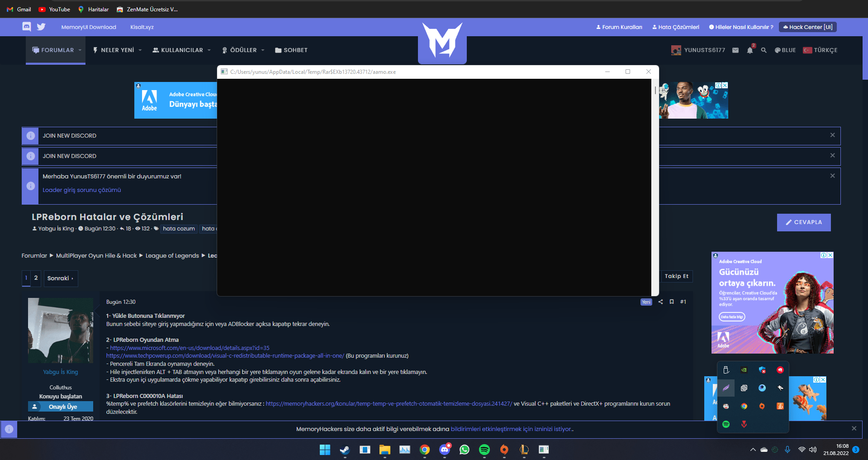Open the Twitter bird icon link
Image resolution: width=868 pixels, height=460 pixels.
point(41,27)
